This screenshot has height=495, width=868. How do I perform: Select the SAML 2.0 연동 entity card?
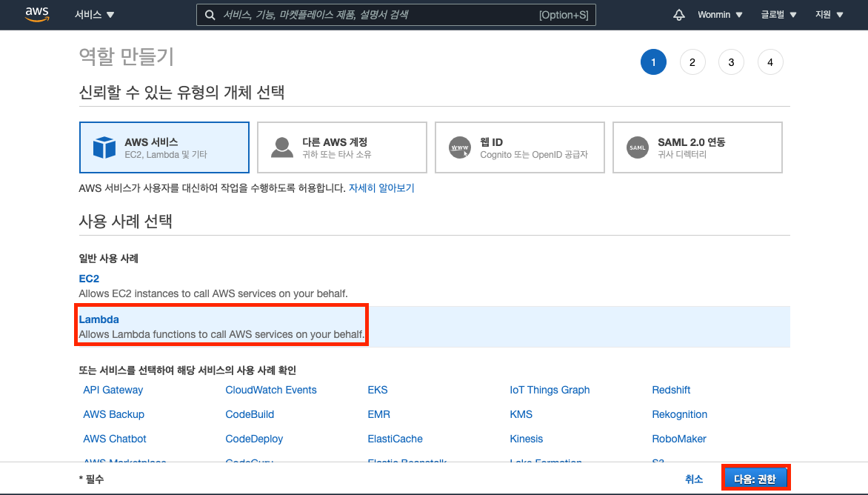point(698,147)
